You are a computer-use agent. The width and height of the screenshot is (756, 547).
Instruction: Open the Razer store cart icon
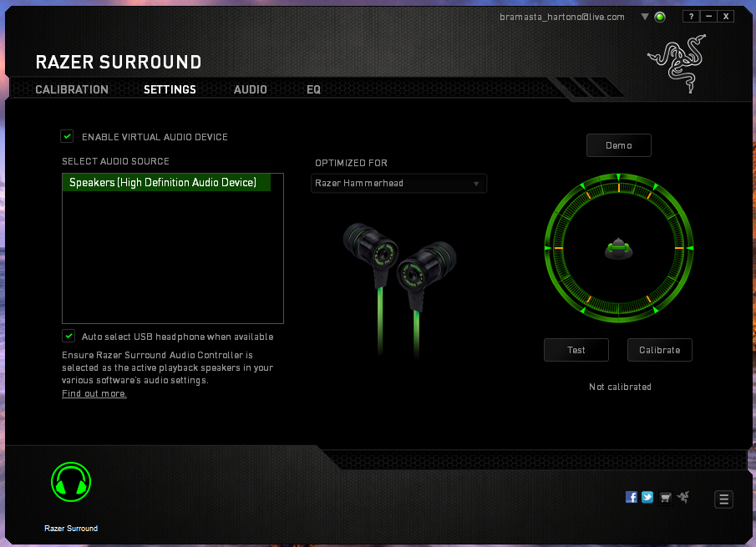coord(665,496)
